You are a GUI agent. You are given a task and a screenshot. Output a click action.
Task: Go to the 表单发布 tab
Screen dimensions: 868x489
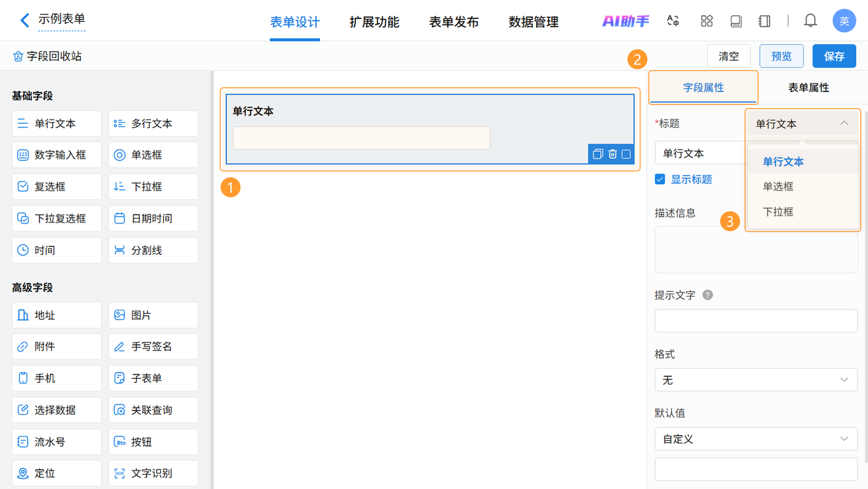(453, 22)
